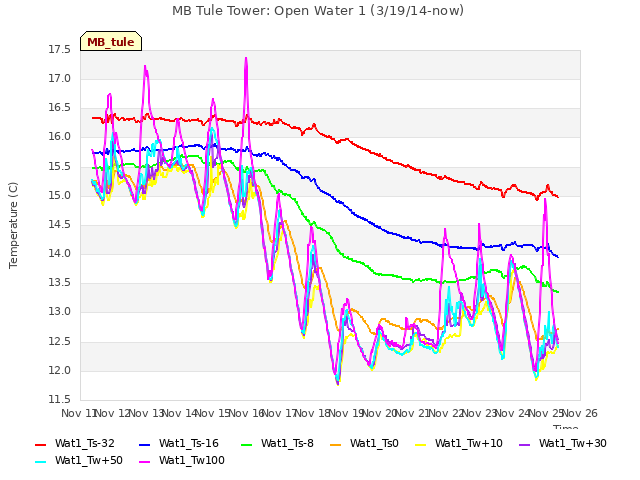Click the Nov 19 x-axis tick label
The width and height of the screenshot is (640, 480).
pos(347,413)
